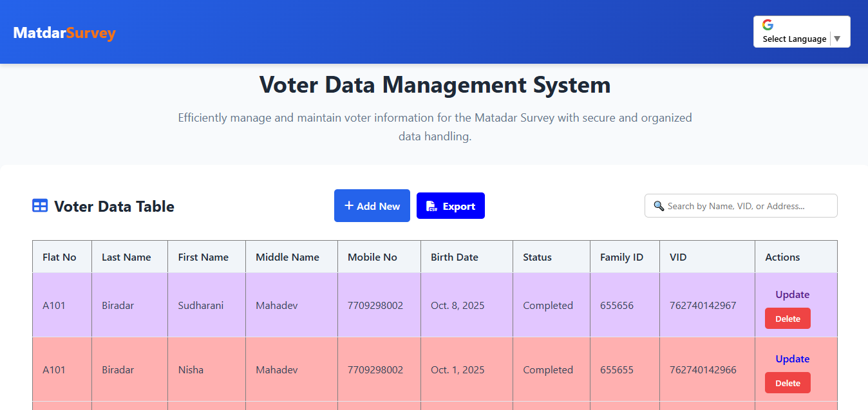Screen dimensions: 868x410
Task: Click the Last Name column header
Action: pos(126,257)
